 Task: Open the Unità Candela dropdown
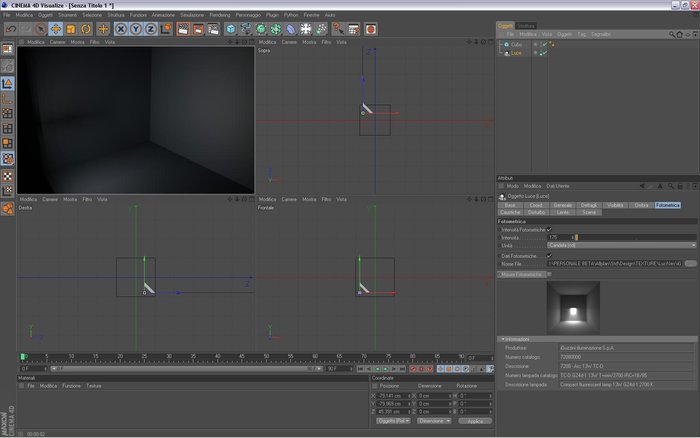coord(622,246)
